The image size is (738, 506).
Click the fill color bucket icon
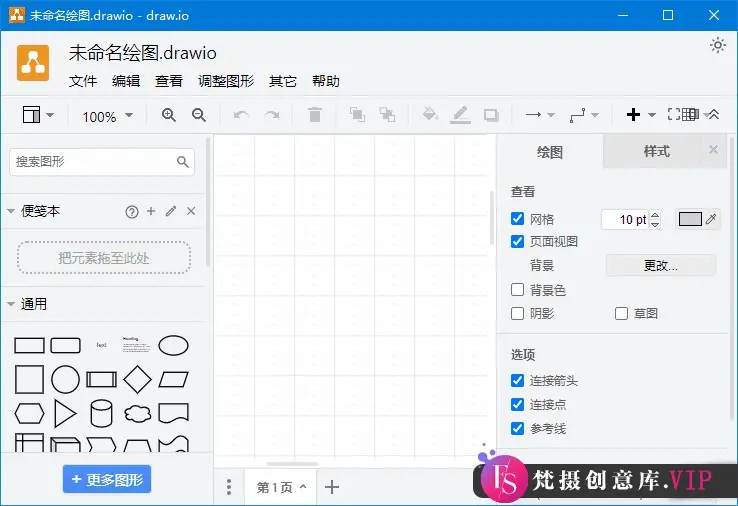point(430,114)
